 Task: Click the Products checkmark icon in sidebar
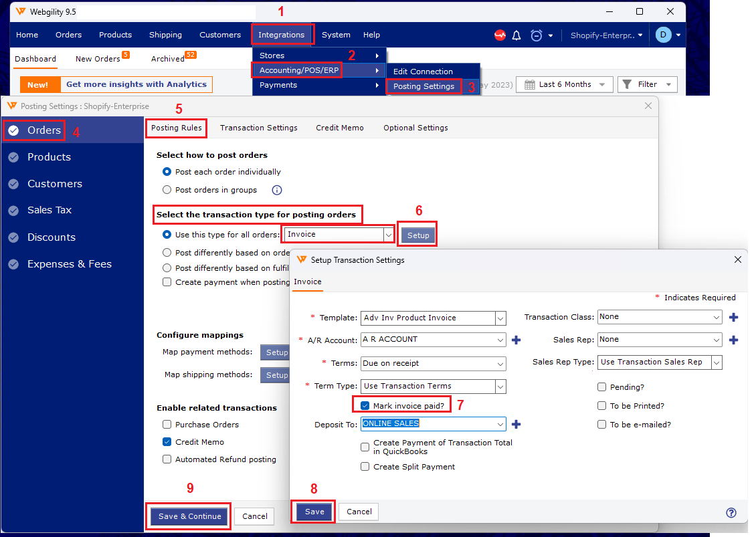coord(13,157)
